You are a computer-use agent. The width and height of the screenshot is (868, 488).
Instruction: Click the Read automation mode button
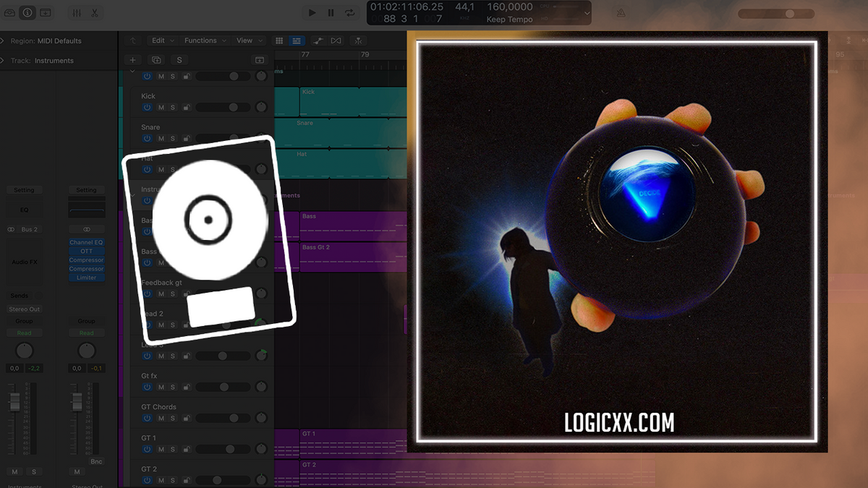[x=25, y=333]
